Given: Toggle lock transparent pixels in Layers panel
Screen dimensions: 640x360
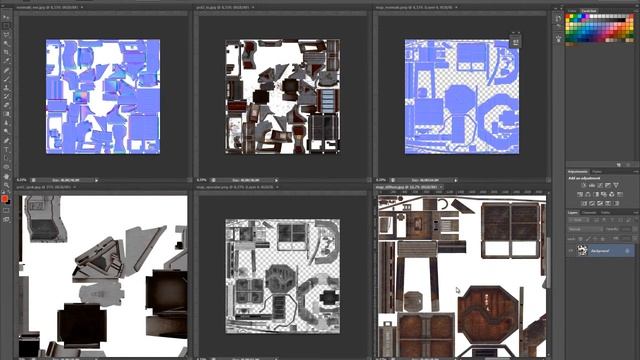Looking at the screenshot, I should (580, 239).
